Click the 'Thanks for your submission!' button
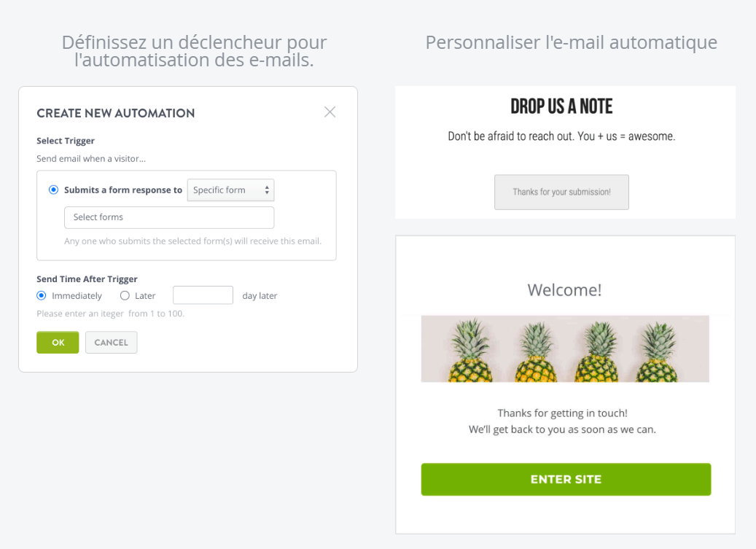756x549 pixels. tap(561, 192)
